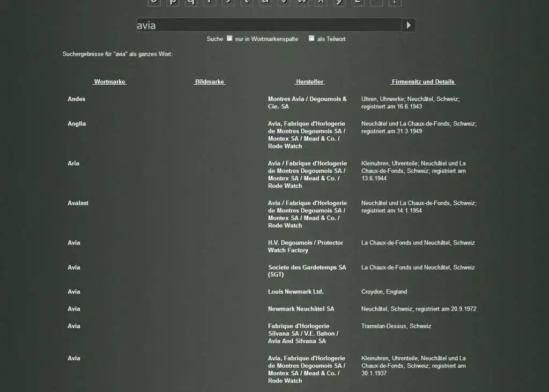Select Avia in the H.V. Degoumois row

(74, 242)
